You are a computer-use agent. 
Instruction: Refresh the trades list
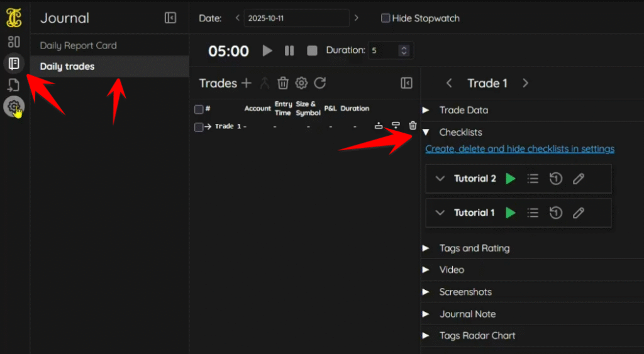point(320,83)
